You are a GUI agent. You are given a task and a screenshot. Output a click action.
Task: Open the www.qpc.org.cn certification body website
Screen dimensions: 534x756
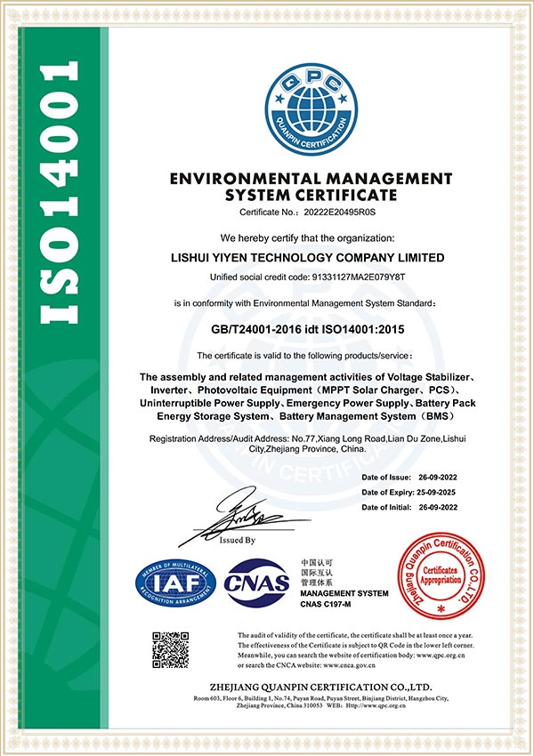[x=441, y=655]
